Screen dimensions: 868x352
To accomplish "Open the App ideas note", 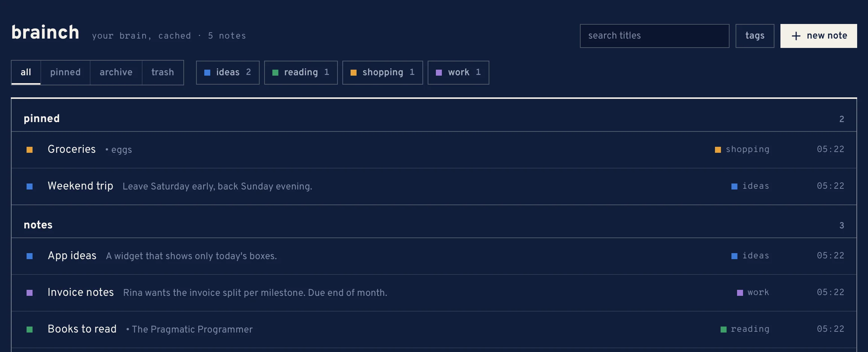I will [434, 256].
